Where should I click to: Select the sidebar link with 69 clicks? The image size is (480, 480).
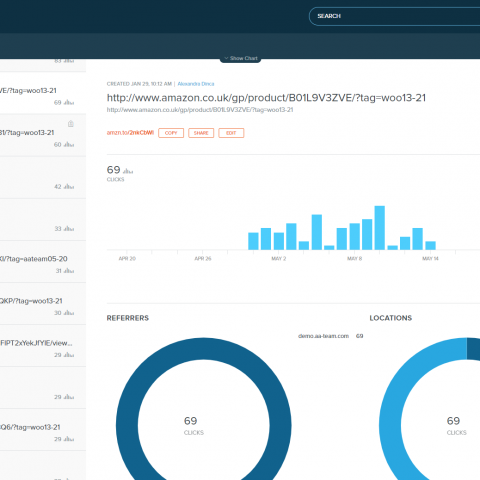click(43, 93)
